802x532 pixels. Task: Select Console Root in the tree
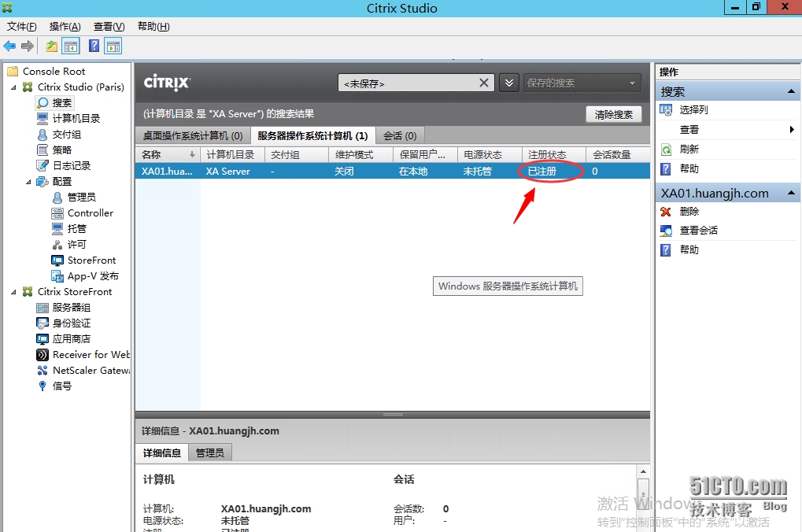(x=46, y=72)
